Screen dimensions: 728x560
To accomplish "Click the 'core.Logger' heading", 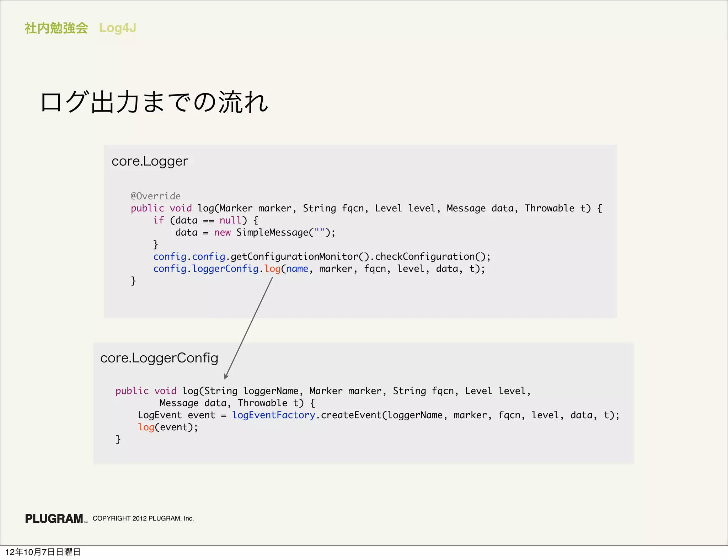I will pos(150,161).
